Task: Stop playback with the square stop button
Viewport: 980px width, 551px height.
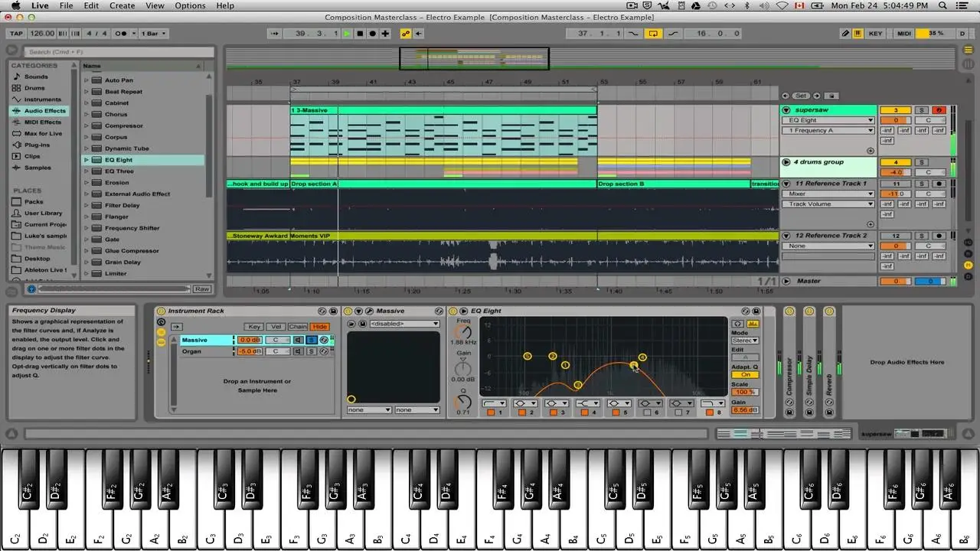Action: 360,34
